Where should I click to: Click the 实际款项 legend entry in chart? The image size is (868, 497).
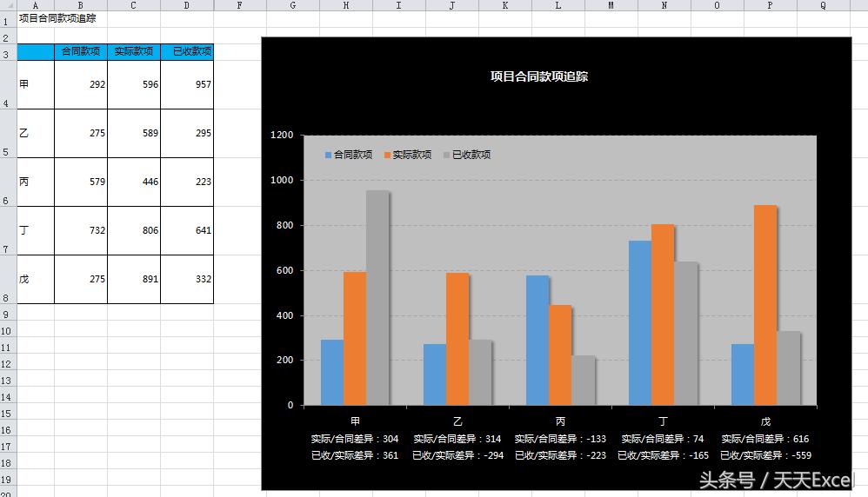[408, 155]
